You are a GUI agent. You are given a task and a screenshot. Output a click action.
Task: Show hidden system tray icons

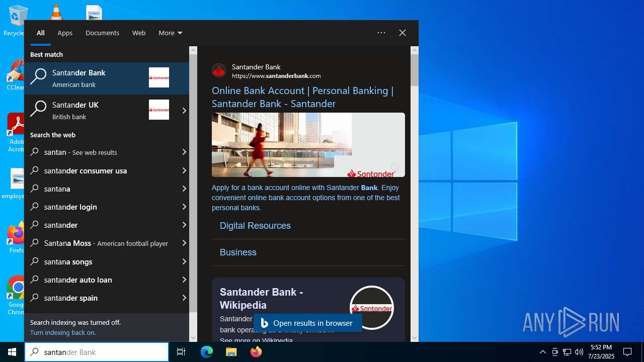tap(542, 352)
